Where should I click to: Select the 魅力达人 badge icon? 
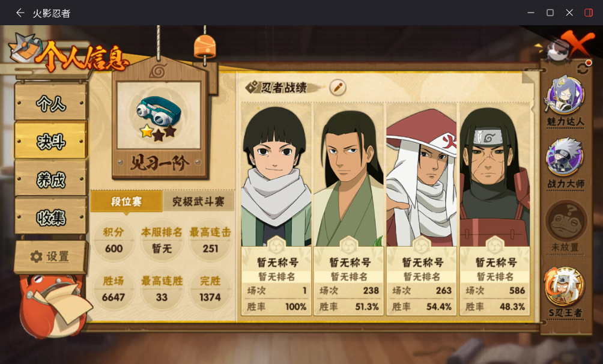565,96
